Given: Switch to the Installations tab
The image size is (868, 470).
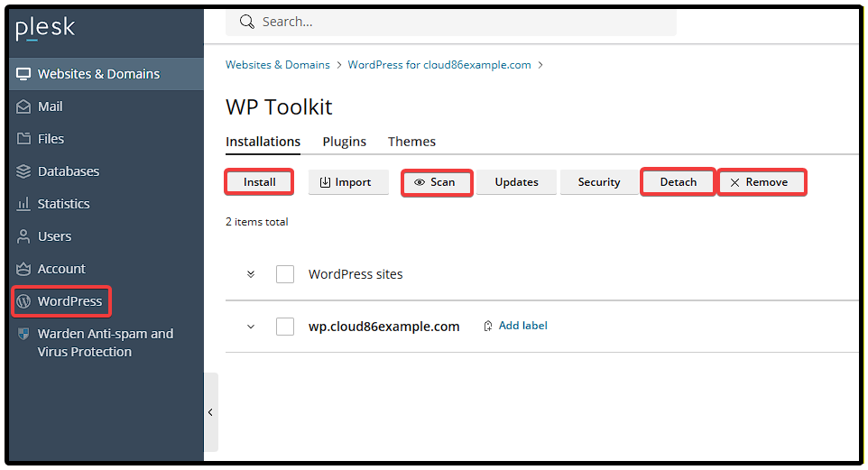Looking at the screenshot, I should (263, 142).
